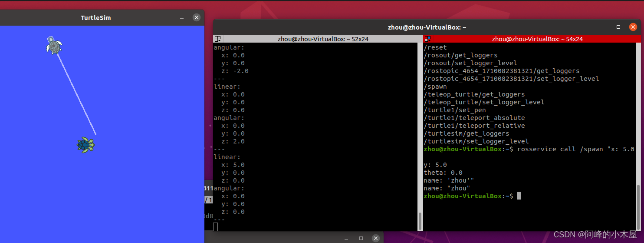Select the "/turtle1/set_pen" line
This screenshot has width=644, height=243.
click(455, 110)
